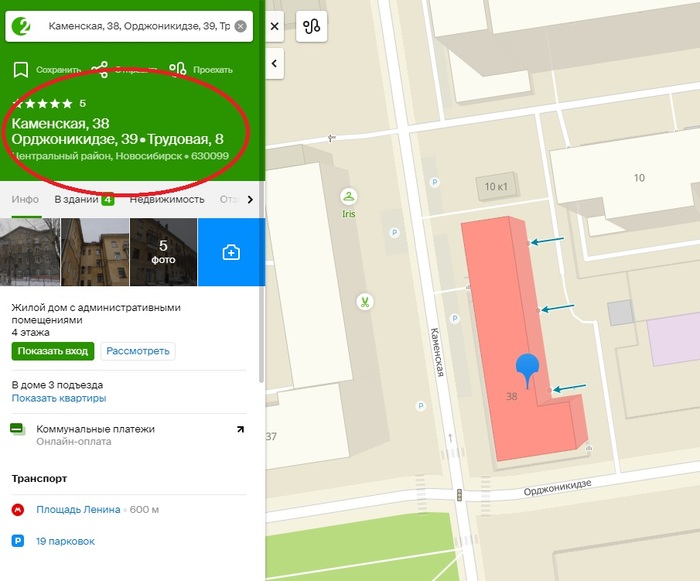Screen dimensions: 700x581
Task: Click the Площадь Ленина metro link
Action: pos(78,509)
